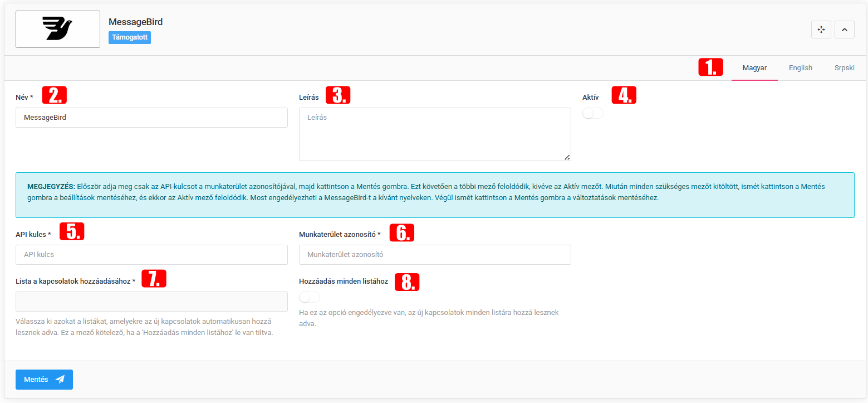Switch to the English language tab
This screenshot has height=403, width=868.
[x=800, y=68]
